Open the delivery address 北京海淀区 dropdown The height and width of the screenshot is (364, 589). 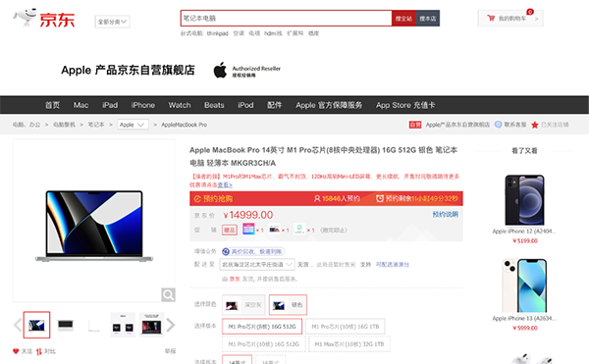tap(257, 265)
